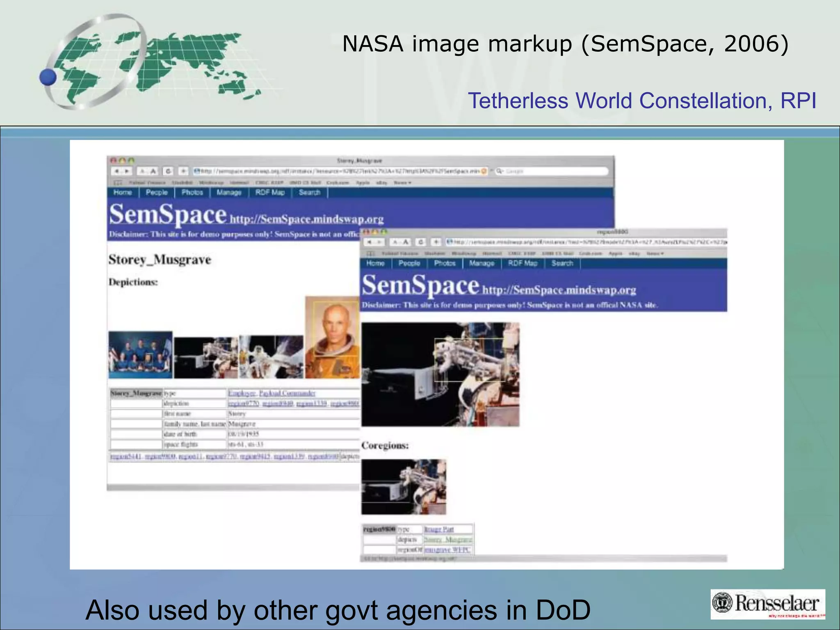Click Employee type link in Storey_Musgrave table

[242, 393]
